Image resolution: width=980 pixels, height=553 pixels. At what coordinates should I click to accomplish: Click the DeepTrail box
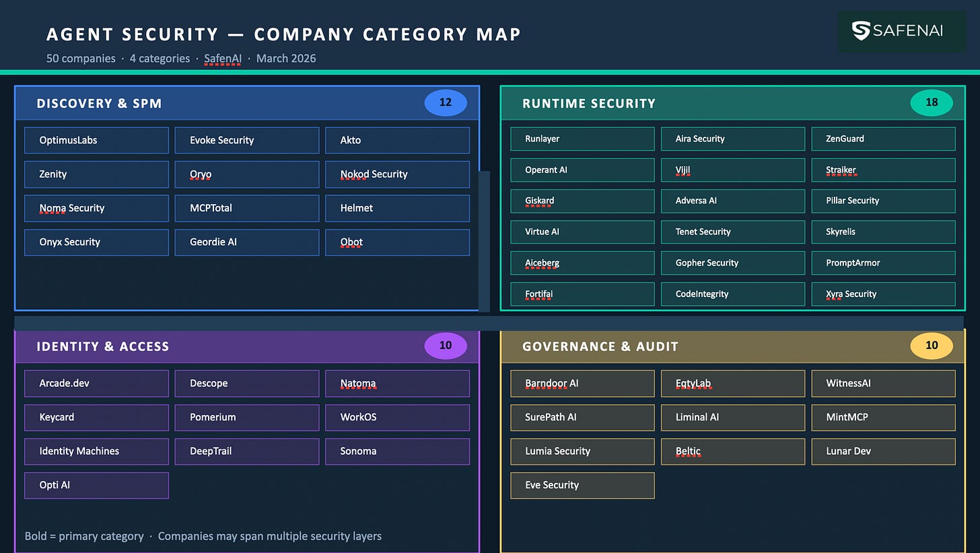(x=247, y=451)
